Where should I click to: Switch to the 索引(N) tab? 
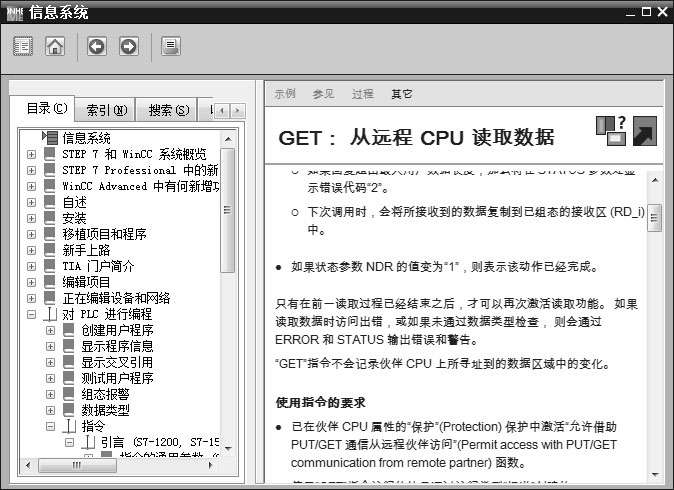coord(106,109)
